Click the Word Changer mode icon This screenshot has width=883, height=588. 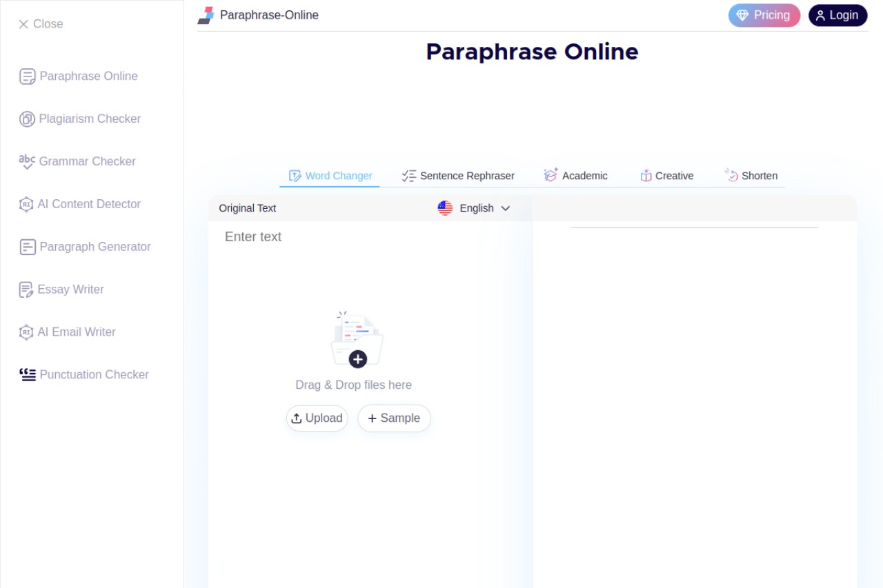[x=295, y=176]
